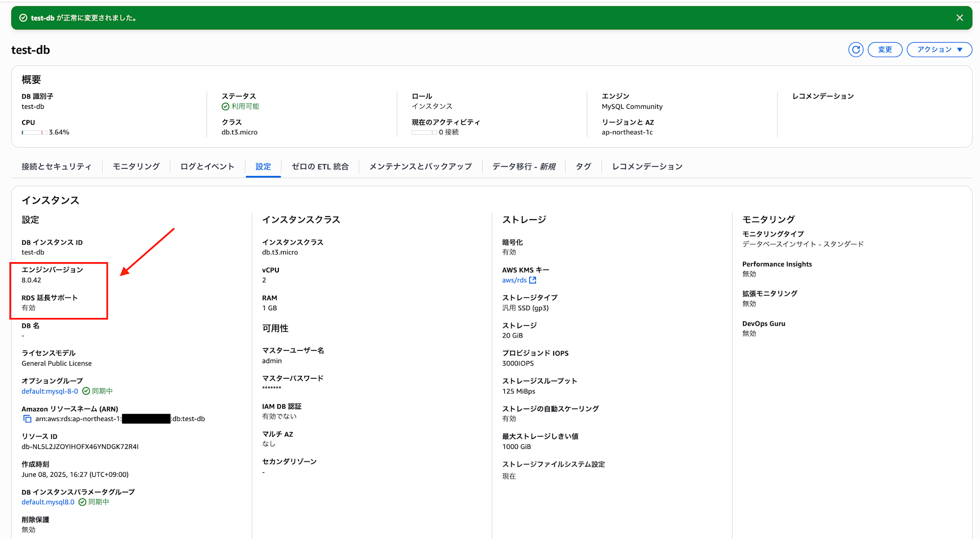The image size is (980, 539).
Task: Switch to 接続とセキュリティ tab
Action: point(56,167)
